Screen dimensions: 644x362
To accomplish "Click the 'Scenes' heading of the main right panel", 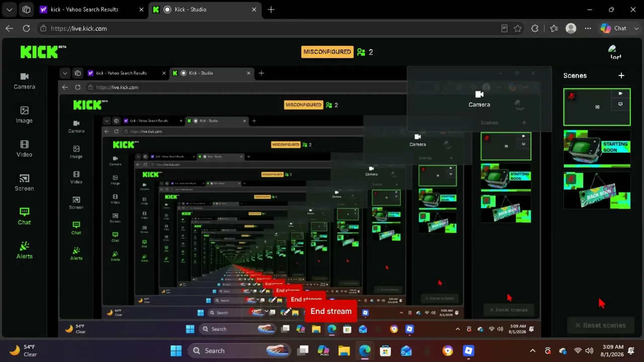I will [x=575, y=75].
